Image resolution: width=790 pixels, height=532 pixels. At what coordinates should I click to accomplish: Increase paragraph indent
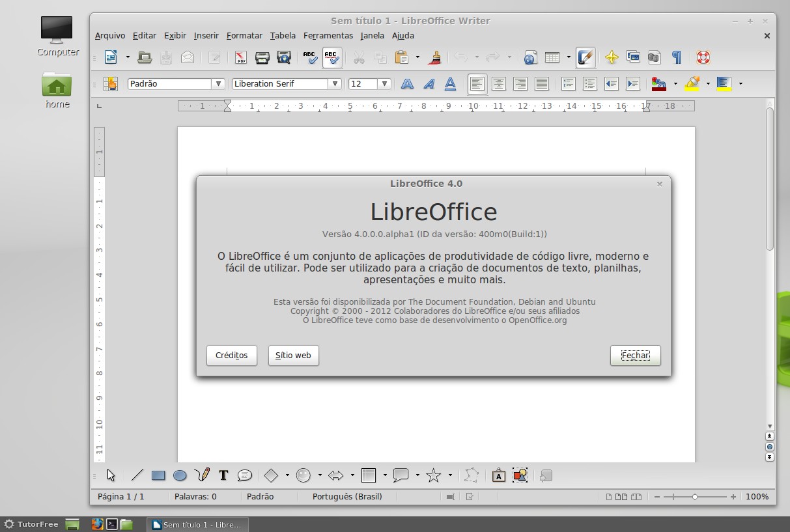[632, 83]
